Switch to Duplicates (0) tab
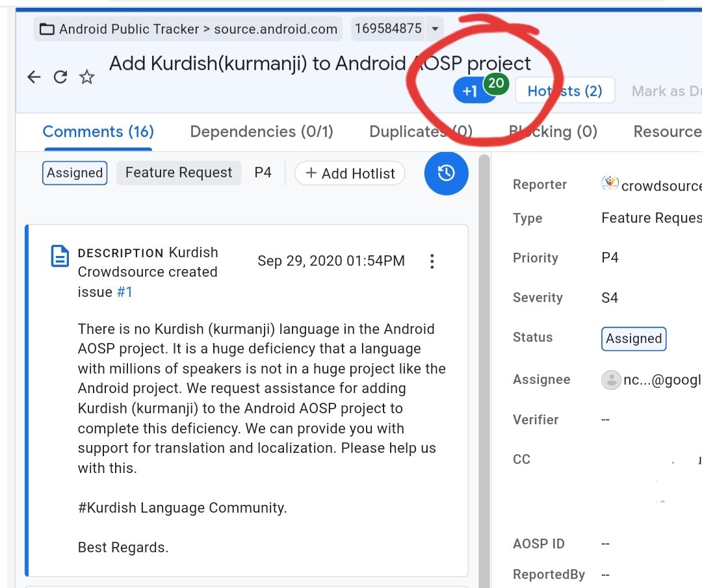702x588 pixels. [x=421, y=131]
